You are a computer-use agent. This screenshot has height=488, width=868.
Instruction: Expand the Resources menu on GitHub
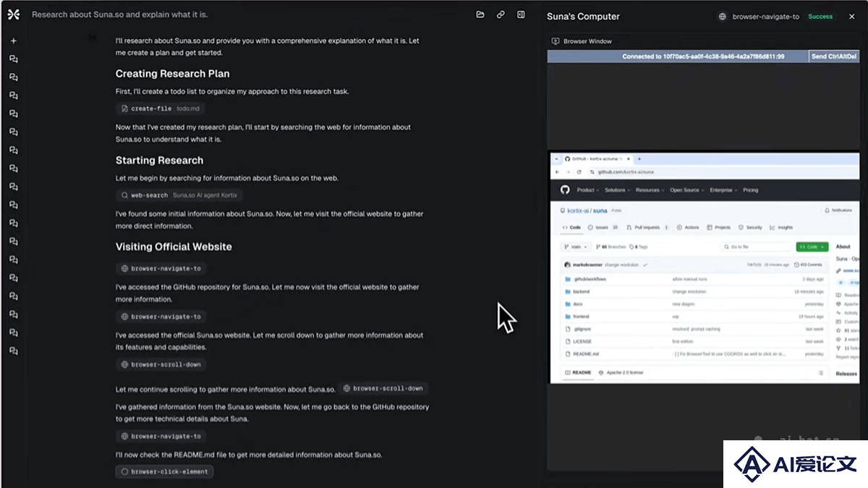point(650,190)
